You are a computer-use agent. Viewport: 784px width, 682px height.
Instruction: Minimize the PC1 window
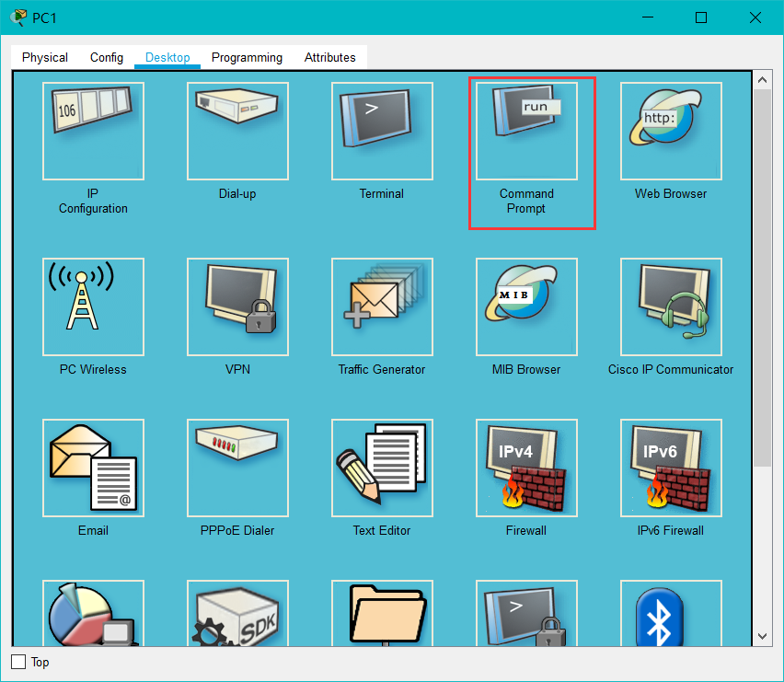point(648,17)
